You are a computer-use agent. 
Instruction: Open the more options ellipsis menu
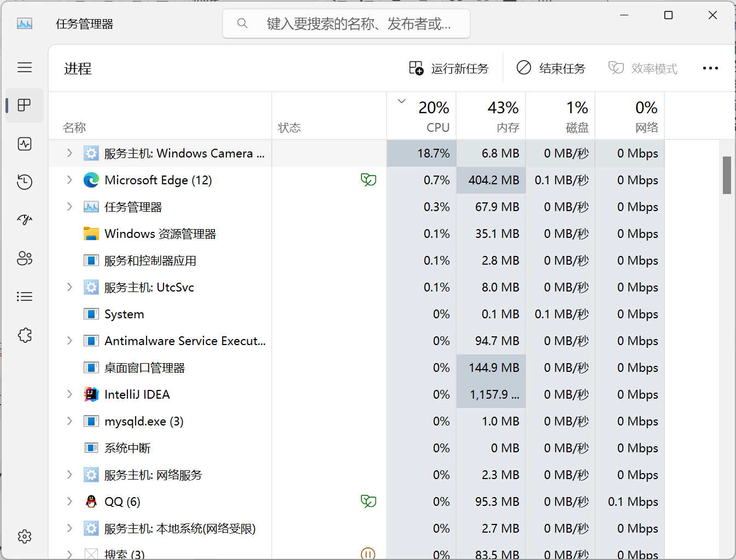(710, 68)
